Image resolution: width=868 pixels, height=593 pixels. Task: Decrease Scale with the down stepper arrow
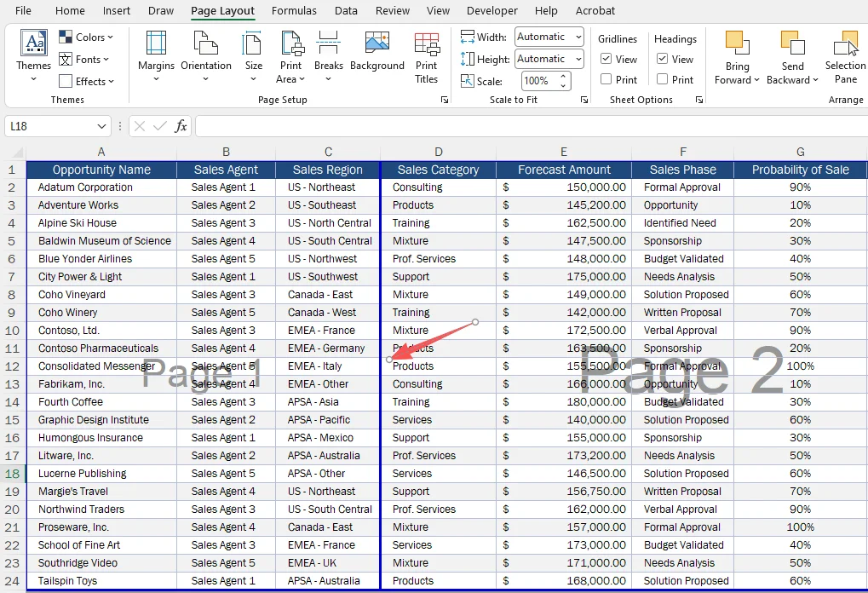[563, 86]
